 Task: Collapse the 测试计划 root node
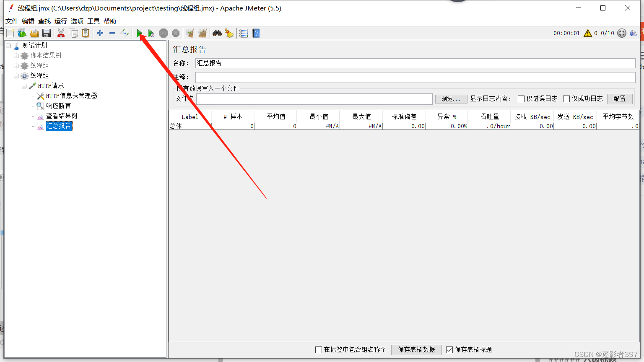coord(8,46)
